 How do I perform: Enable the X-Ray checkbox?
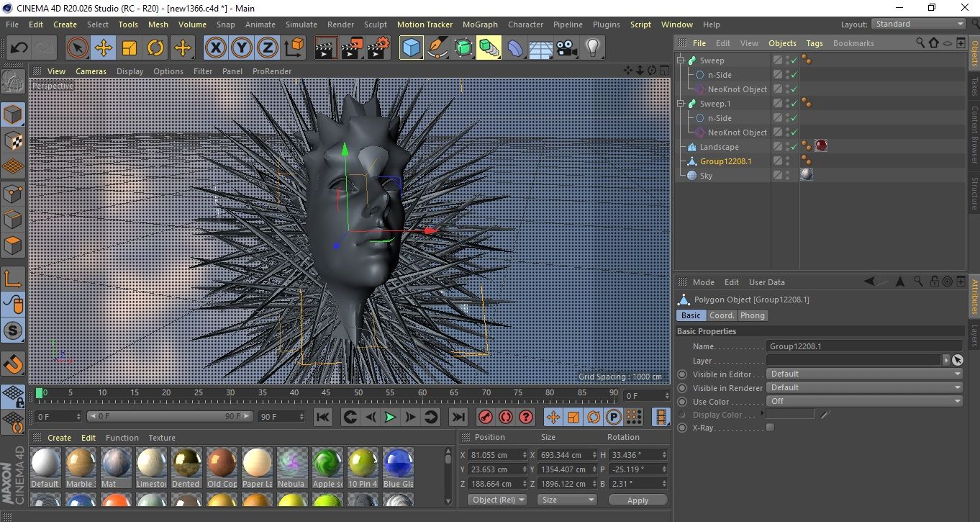[x=770, y=428]
